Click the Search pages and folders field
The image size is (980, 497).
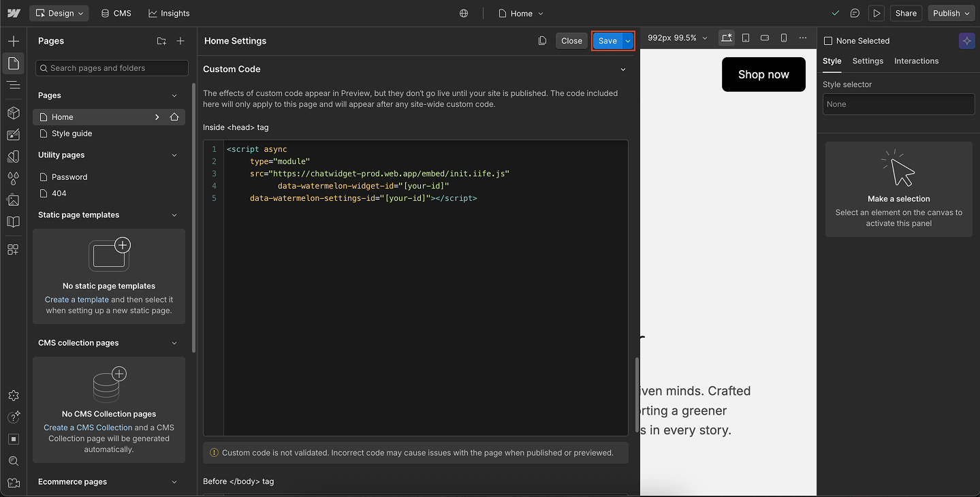pyautogui.click(x=112, y=68)
